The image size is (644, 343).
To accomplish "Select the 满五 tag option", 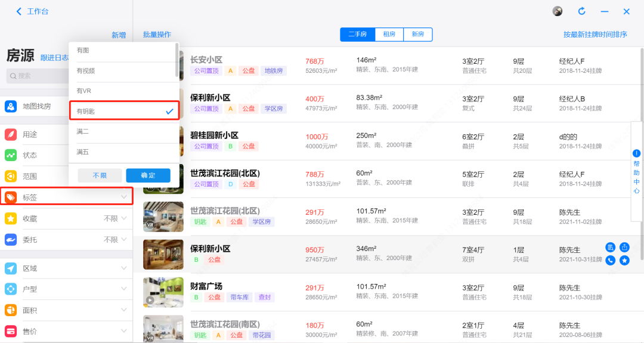I will [123, 152].
